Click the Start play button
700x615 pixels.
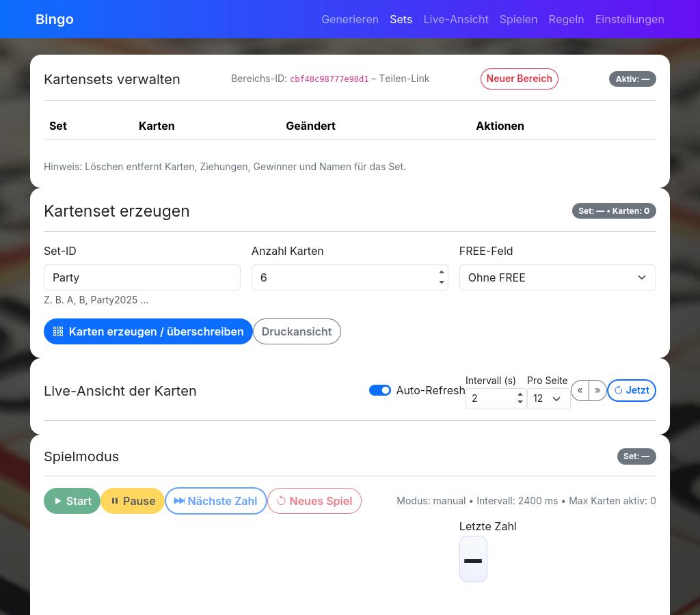click(72, 501)
